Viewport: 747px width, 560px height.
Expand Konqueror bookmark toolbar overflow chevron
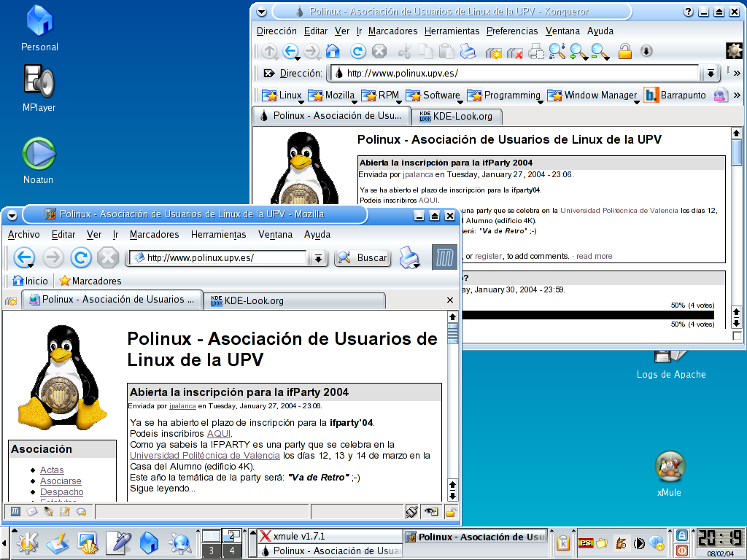[737, 96]
